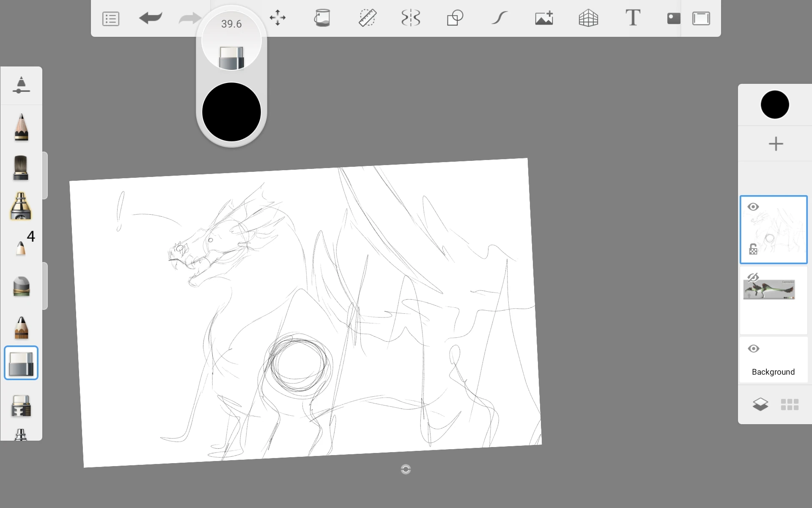The image size is (812, 508).
Task: Open the ruler guides tool
Action: pyautogui.click(x=368, y=18)
